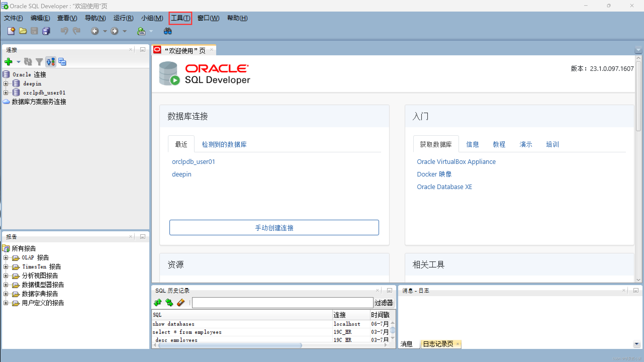Image resolution: width=644 pixels, height=362 pixels.
Task: Click the Open folder toolbar icon
Action: tap(23, 31)
